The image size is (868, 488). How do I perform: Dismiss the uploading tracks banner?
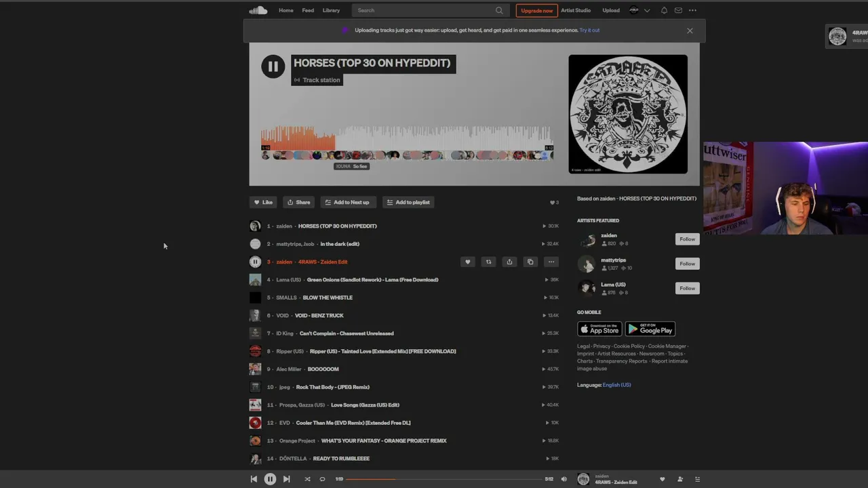point(690,30)
